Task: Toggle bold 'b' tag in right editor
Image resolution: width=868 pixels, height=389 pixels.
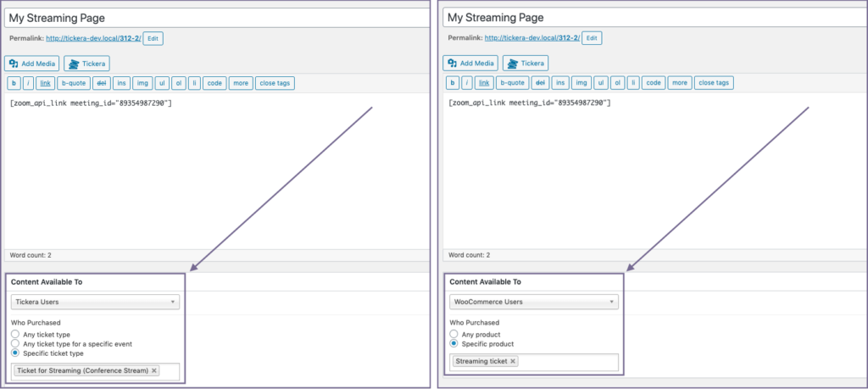Action: [x=453, y=83]
